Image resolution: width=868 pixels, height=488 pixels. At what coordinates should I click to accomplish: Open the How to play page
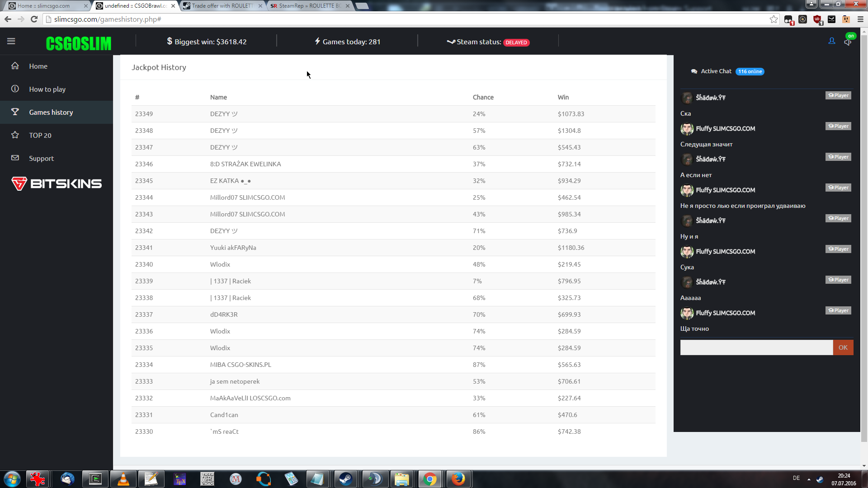pos(47,89)
